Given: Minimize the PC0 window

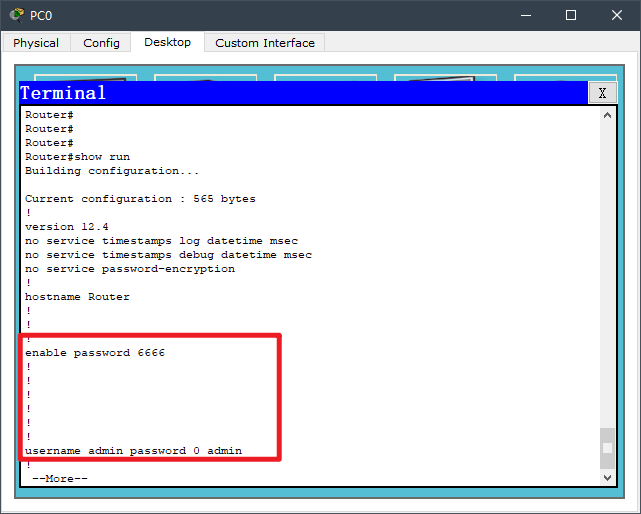Looking at the screenshot, I should point(524,15).
